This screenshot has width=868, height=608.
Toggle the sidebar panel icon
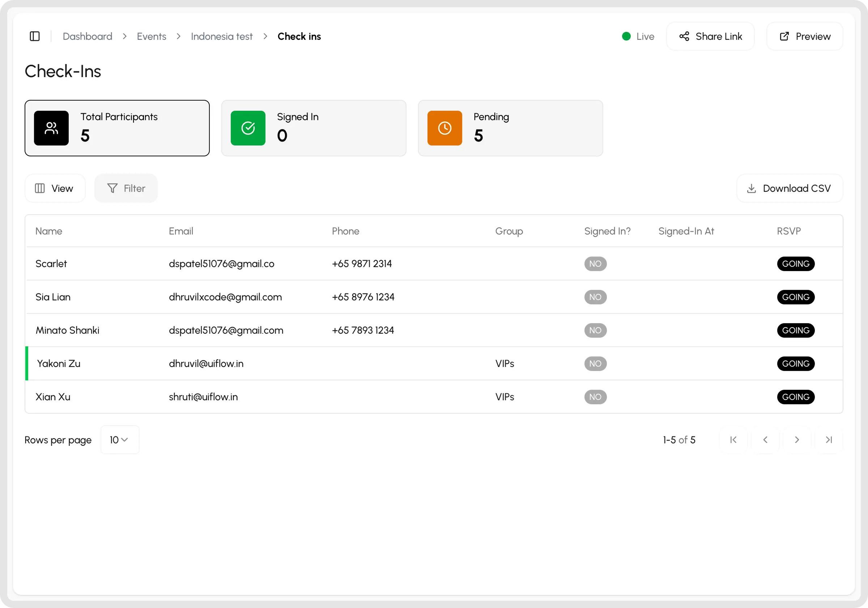[x=35, y=36]
